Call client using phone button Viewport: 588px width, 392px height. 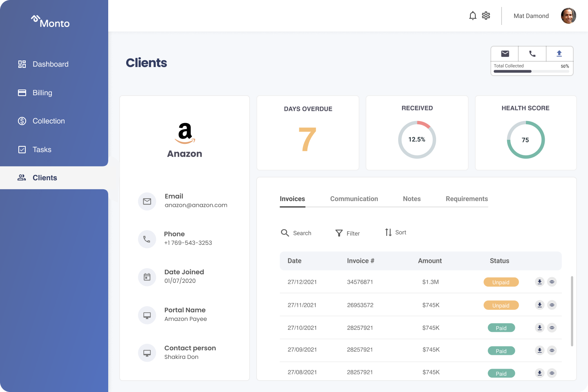point(532,54)
